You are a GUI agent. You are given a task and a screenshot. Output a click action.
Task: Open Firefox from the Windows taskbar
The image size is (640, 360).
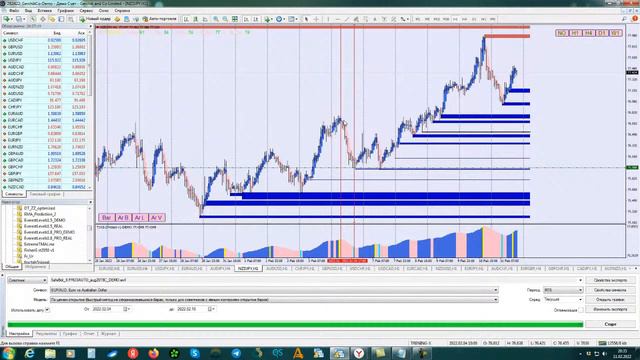pos(153,353)
